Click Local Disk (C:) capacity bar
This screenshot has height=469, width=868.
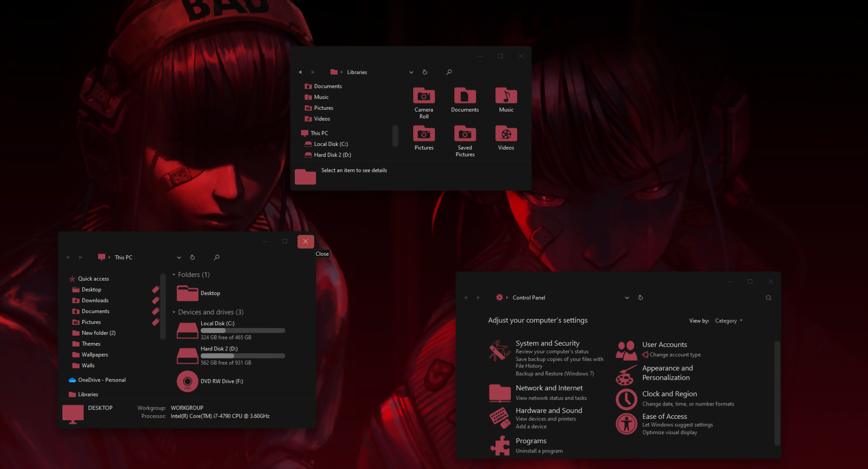[243, 331]
